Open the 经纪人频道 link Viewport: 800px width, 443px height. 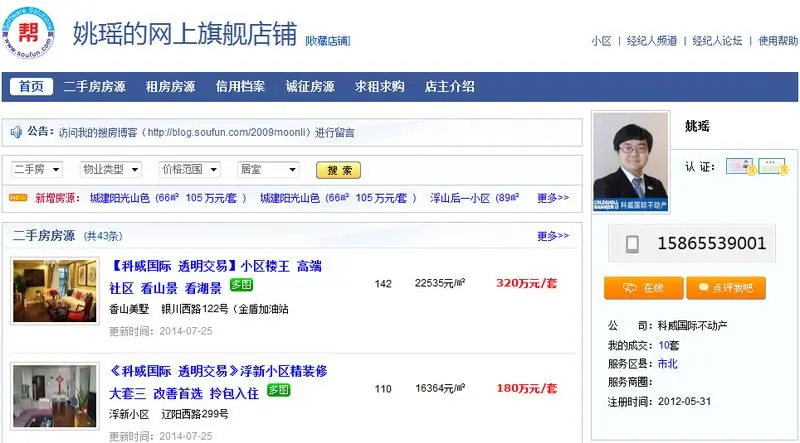coord(652,41)
